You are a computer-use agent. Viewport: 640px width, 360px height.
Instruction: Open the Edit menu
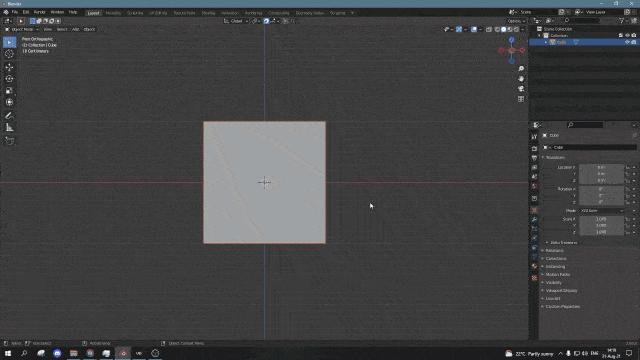click(26, 12)
